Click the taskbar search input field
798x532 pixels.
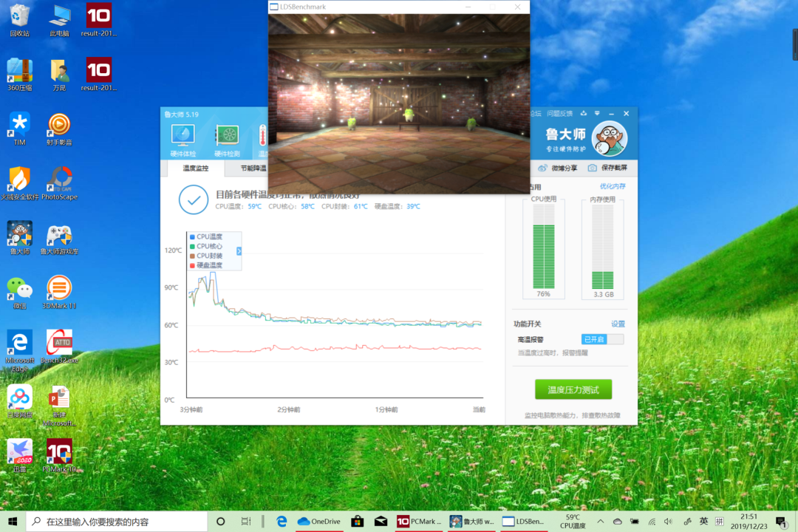[x=117, y=522]
